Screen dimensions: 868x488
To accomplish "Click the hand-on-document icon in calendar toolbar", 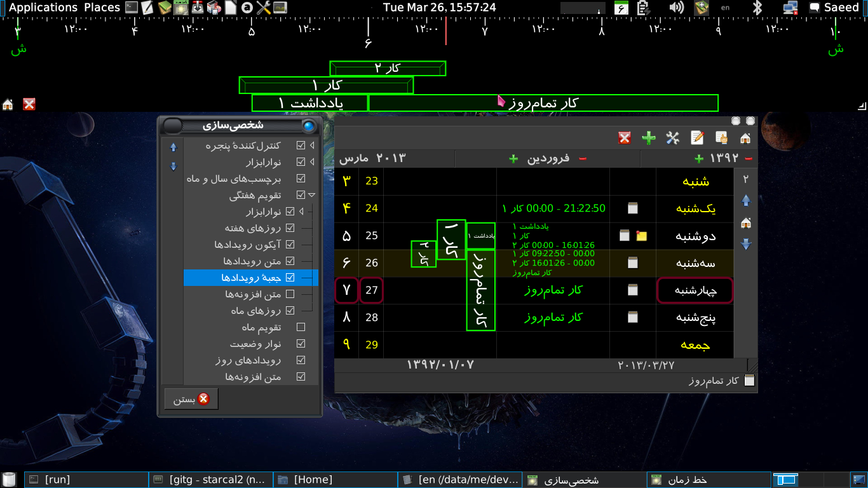I will coord(721,138).
